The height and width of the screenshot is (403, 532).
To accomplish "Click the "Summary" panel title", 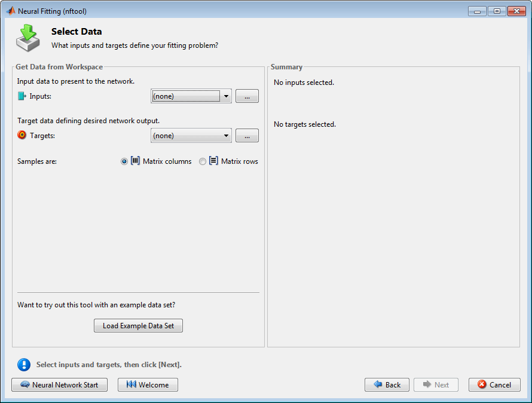I will (286, 67).
